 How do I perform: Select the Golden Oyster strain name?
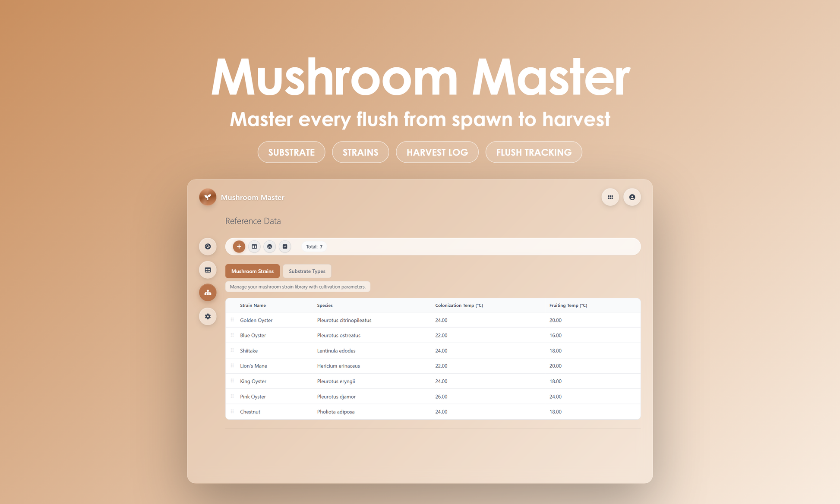(256, 320)
